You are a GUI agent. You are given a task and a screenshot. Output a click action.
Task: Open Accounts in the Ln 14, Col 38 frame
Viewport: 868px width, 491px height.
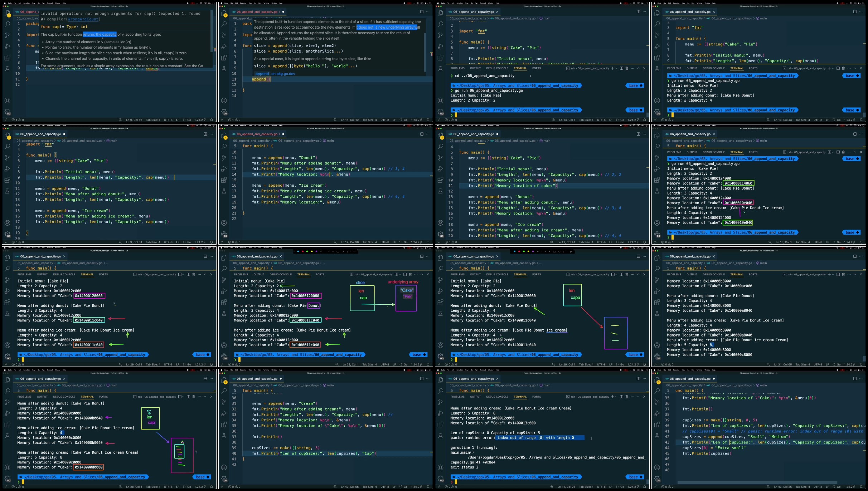pyautogui.click(x=224, y=223)
